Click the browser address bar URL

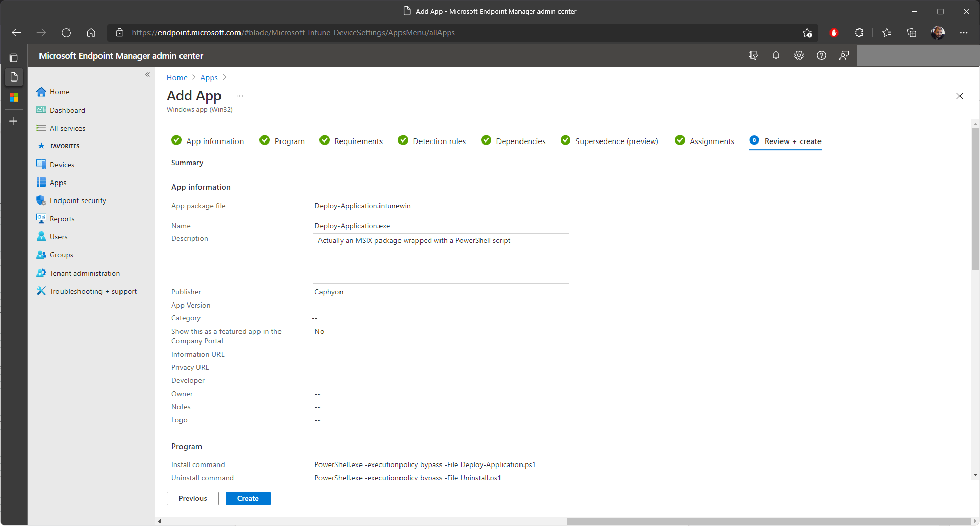[293, 33]
